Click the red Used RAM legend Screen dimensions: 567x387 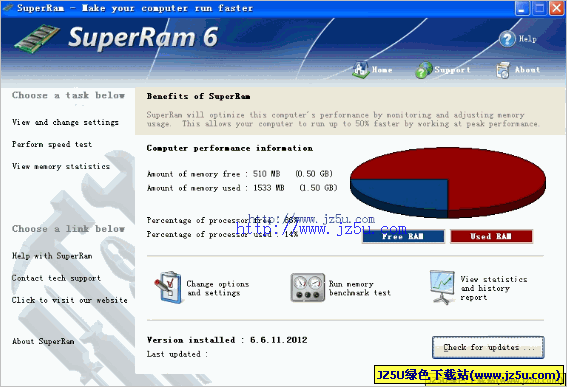(x=491, y=237)
